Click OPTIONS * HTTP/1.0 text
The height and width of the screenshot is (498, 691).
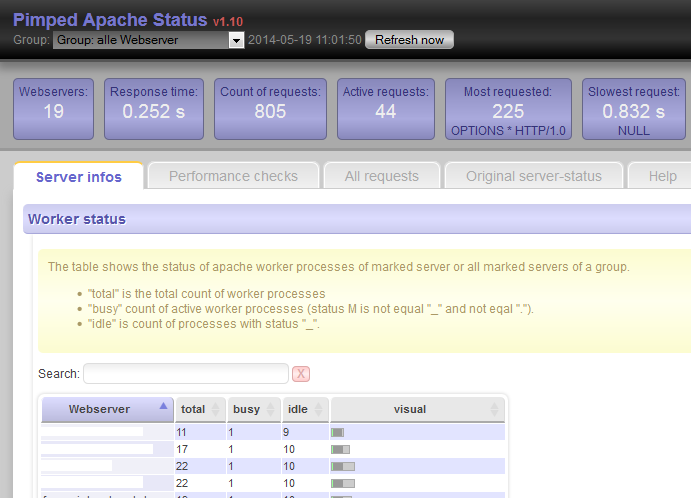click(x=508, y=131)
